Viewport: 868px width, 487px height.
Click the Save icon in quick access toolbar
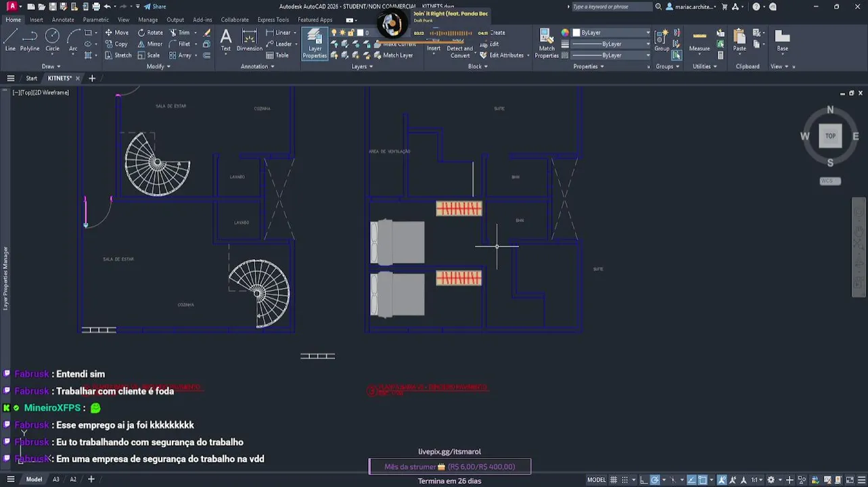[x=52, y=7]
